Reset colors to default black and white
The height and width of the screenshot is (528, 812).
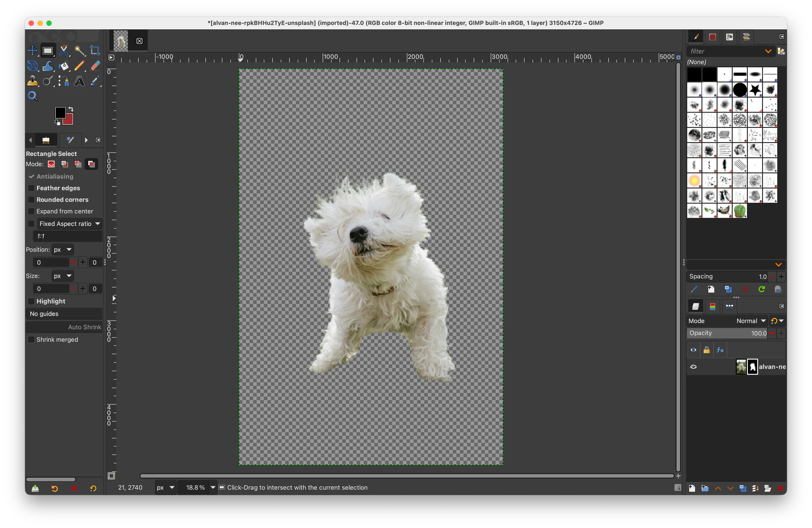click(x=57, y=123)
